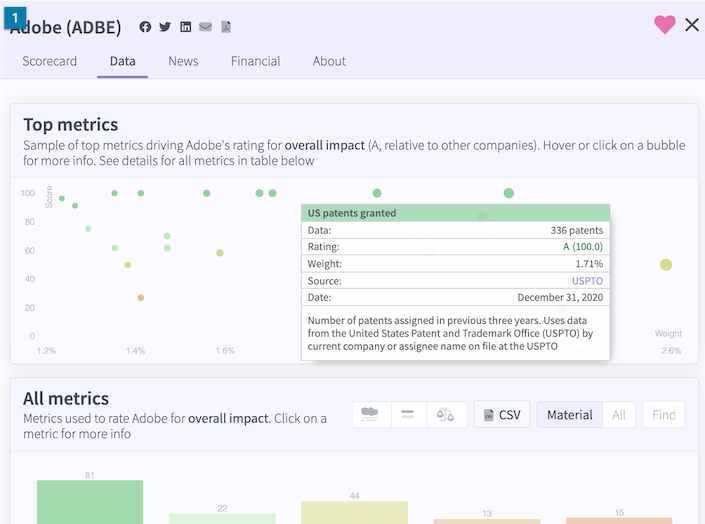Share Adobe page on LinkedIn

pyautogui.click(x=185, y=27)
